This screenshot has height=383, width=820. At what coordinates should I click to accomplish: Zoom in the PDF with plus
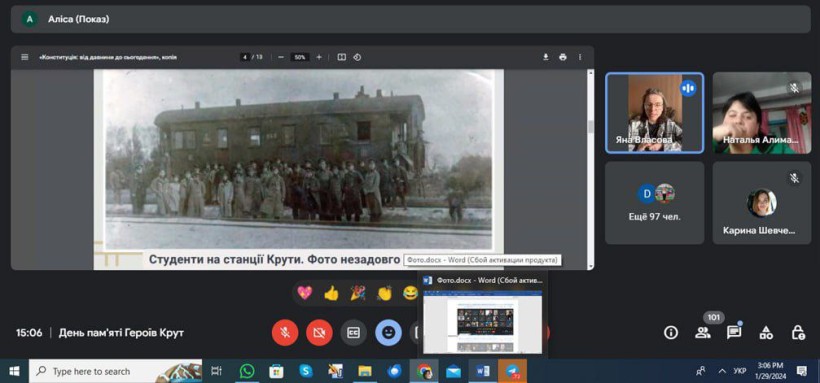click(x=319, y=57)
